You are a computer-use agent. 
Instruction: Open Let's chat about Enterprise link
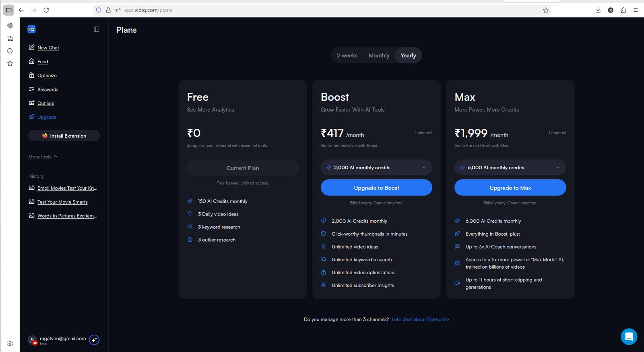click(x=420, y=319)
